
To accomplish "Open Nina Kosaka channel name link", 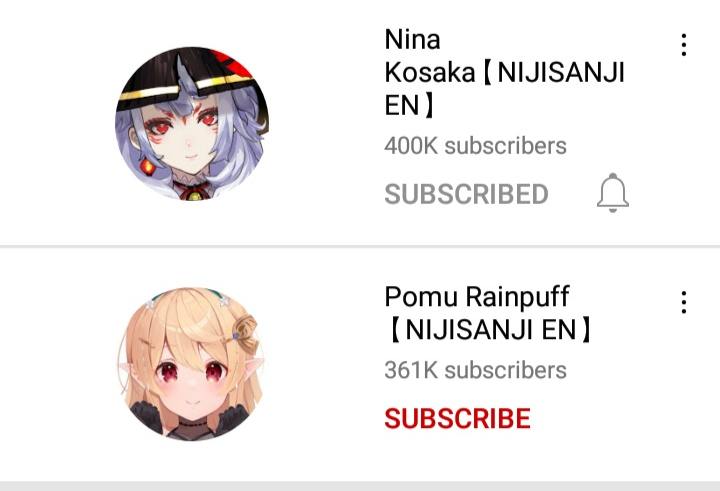I will click(504, 72).
